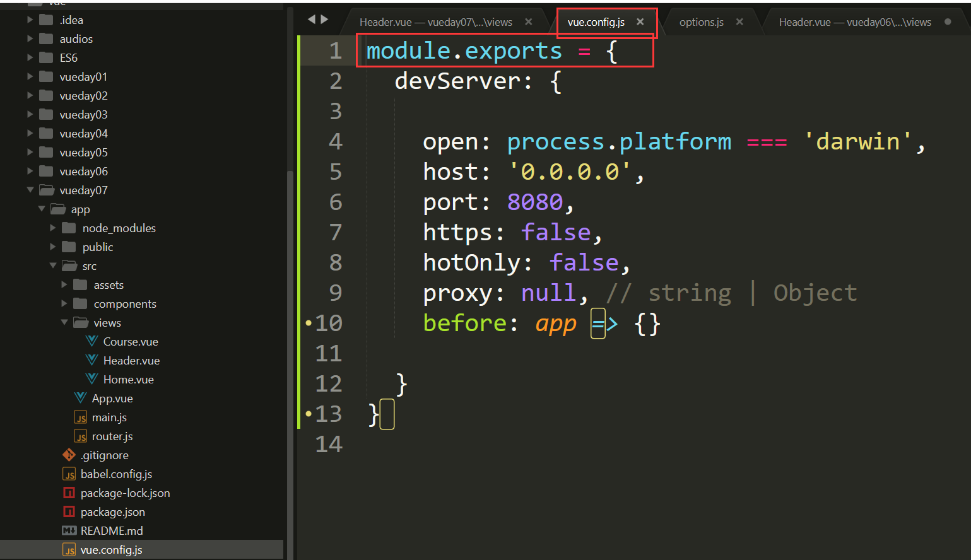971x560 pixels.
Task: Click line number 1 in gutter
Action: pyautogui.click(x=336, y=50)
